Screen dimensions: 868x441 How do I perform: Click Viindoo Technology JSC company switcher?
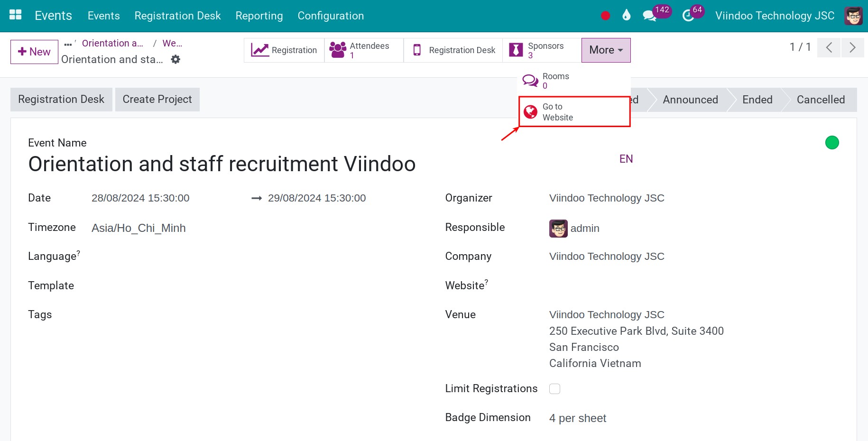775,16
